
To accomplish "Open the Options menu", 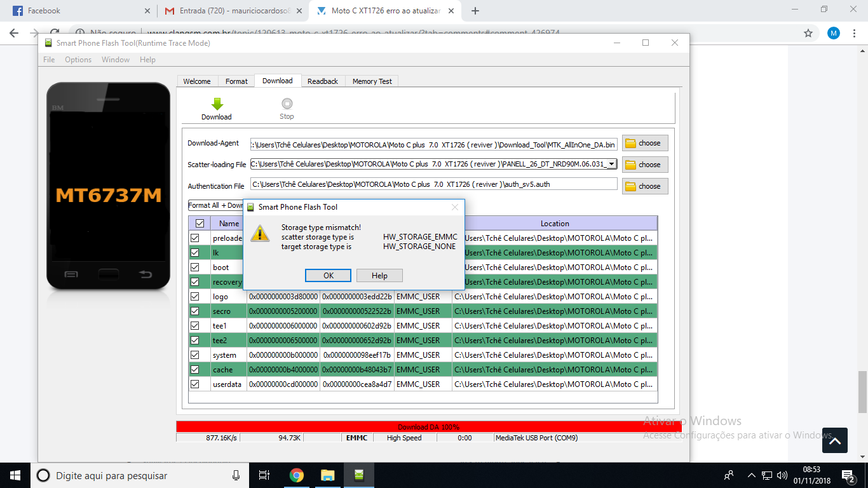I will tap(78, 60).
